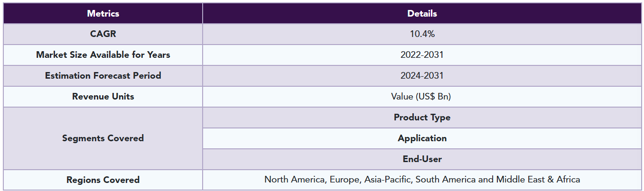Click Middle East & Africa text
Image resolution: width=644 pixels, height=191 pixels.
pyautogui.click(x=538, y=180)
